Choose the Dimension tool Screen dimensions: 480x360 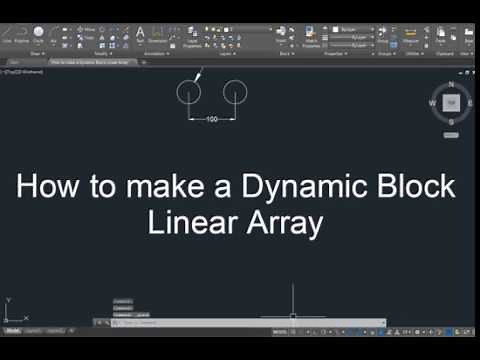[157, 35]
